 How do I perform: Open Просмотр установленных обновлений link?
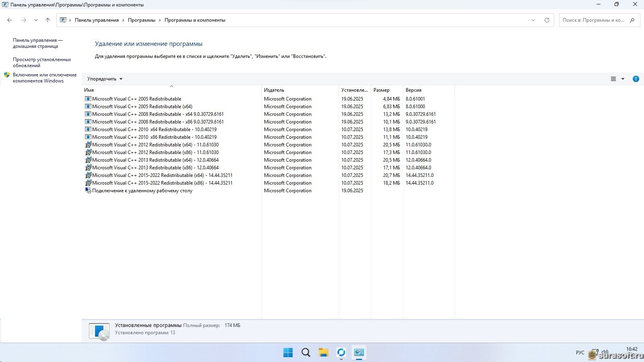[x=42, y=62]
